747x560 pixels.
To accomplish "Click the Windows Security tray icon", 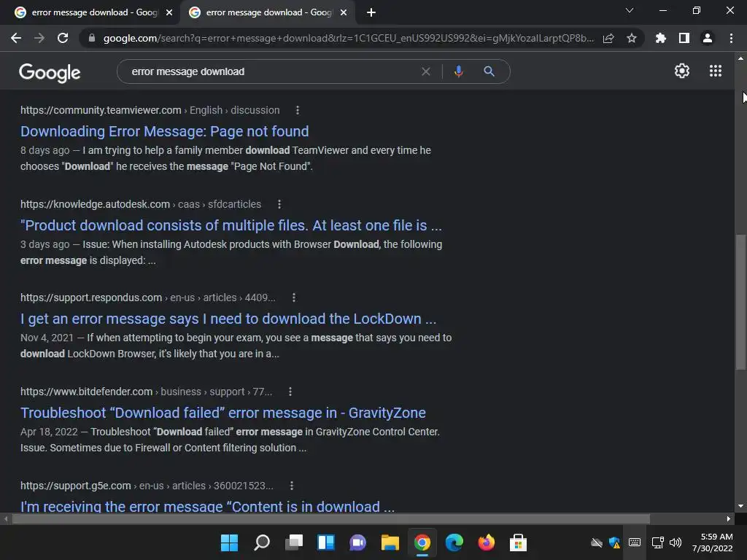I will tap(614, 542).
